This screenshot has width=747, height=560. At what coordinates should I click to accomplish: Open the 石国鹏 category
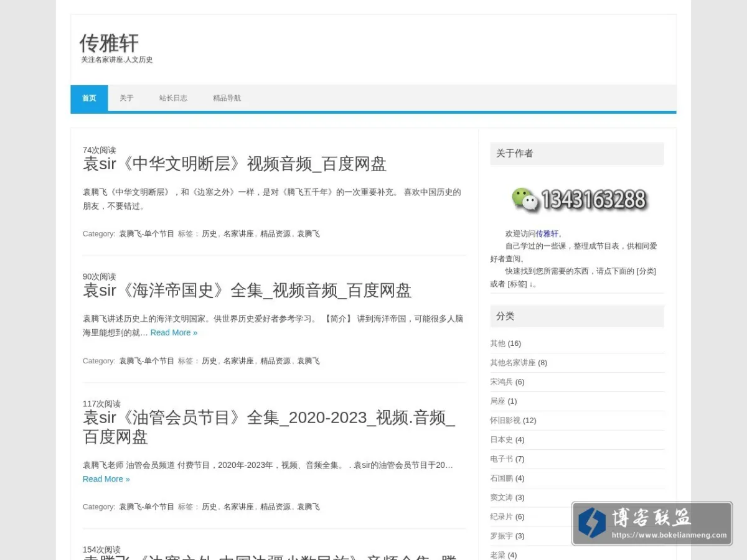coord(501,478)
